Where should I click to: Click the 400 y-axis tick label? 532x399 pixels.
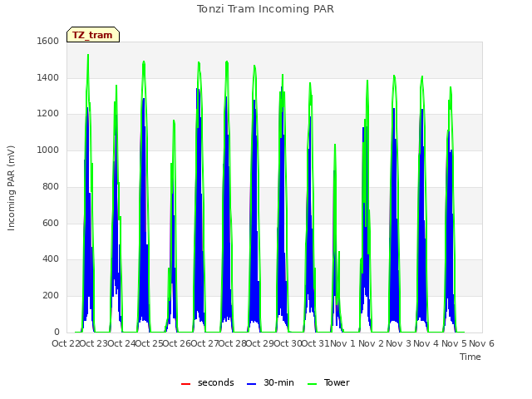(51, 259)
